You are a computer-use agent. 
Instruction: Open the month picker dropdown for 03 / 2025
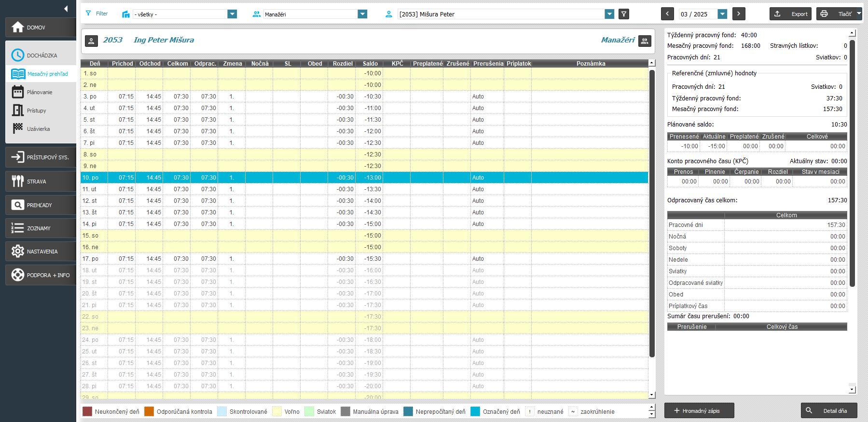click(x=722, y=14)
